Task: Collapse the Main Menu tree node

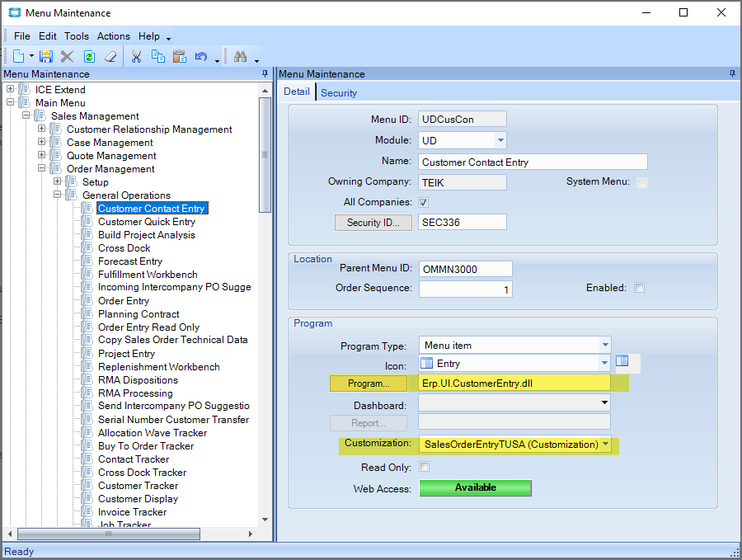Action: 11,101
